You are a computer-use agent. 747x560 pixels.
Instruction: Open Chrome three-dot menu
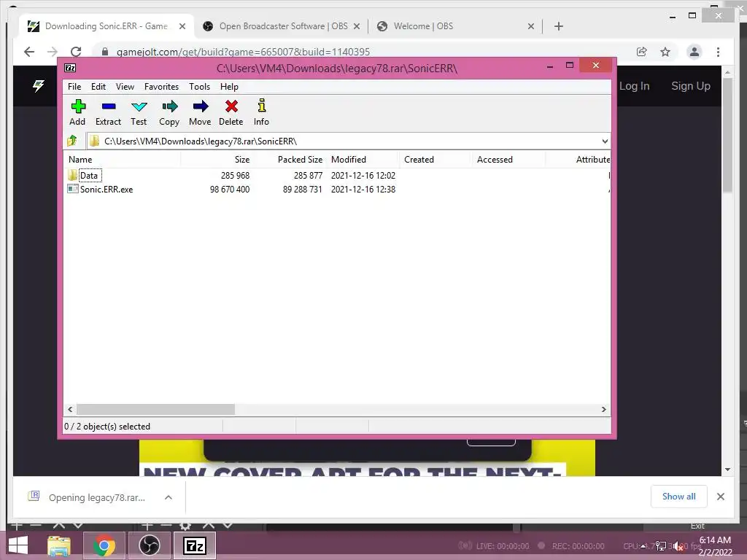tap(718, 52)
